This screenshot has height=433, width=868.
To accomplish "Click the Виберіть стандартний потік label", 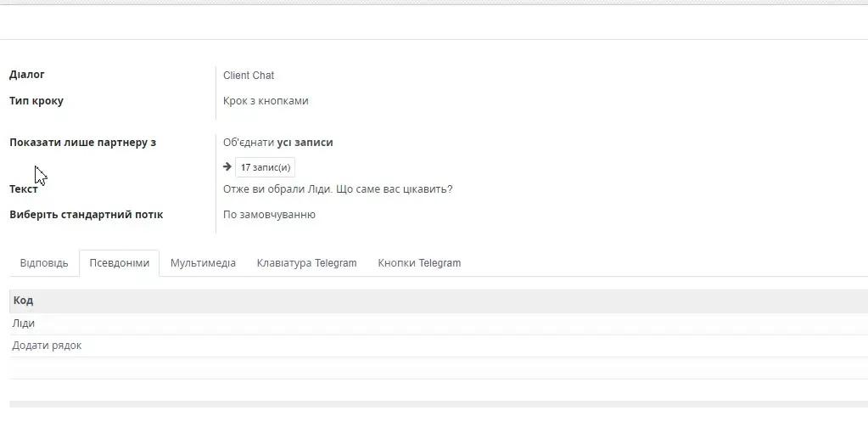I will 86,215.
